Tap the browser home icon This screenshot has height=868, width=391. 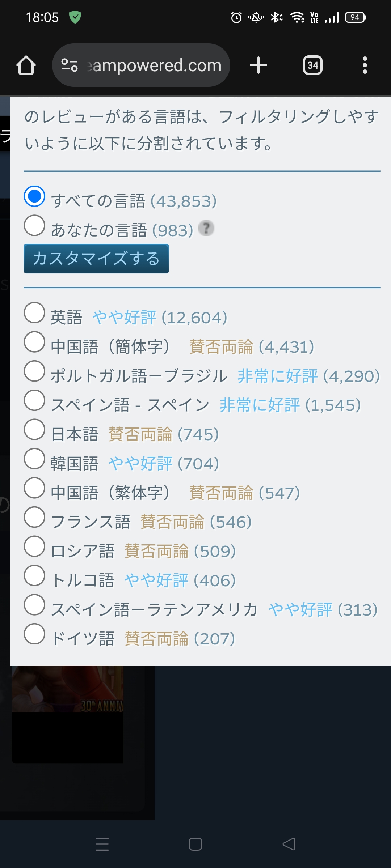[x=26, y=65]
